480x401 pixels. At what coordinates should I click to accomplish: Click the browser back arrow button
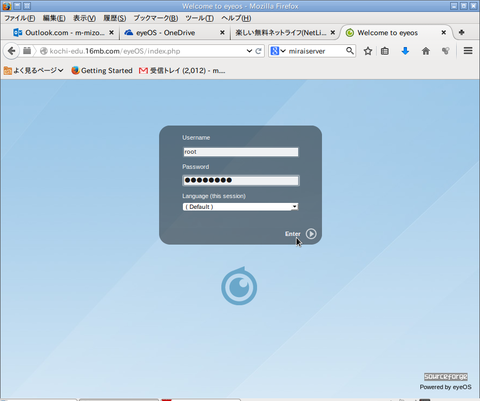click(11, 51)
